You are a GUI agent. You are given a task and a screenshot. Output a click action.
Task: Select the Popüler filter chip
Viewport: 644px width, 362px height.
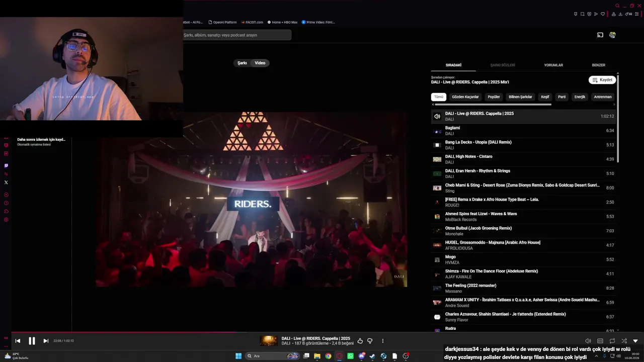494,97
